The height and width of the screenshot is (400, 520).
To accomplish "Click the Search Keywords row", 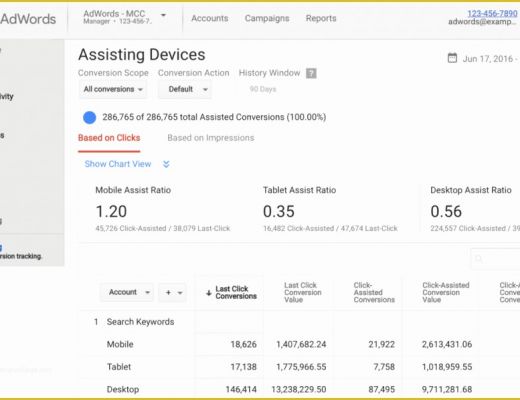I will [x=140, y=322].
